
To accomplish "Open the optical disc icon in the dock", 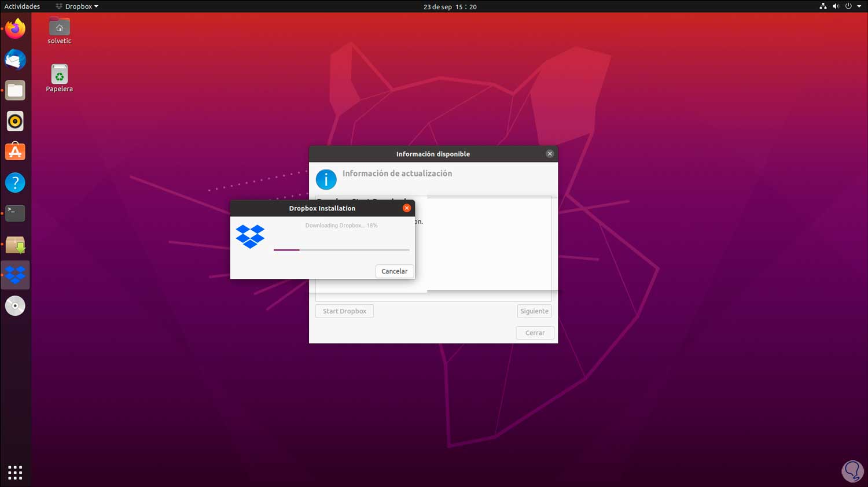I will 16,305.
